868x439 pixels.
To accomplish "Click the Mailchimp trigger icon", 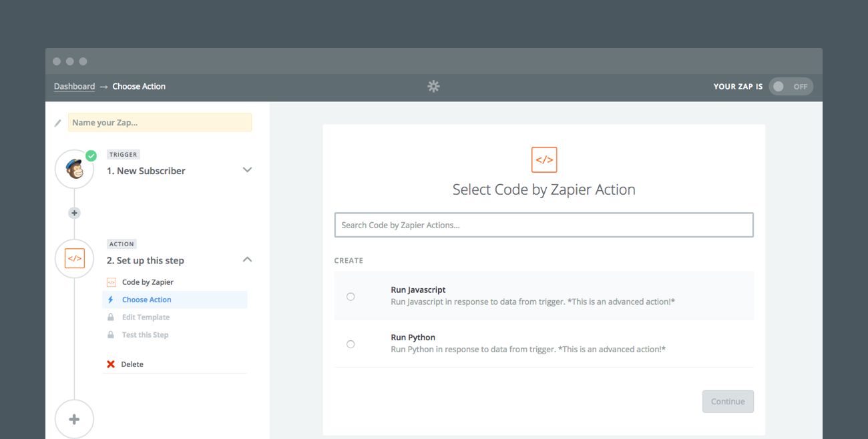I will pos(74,169).
